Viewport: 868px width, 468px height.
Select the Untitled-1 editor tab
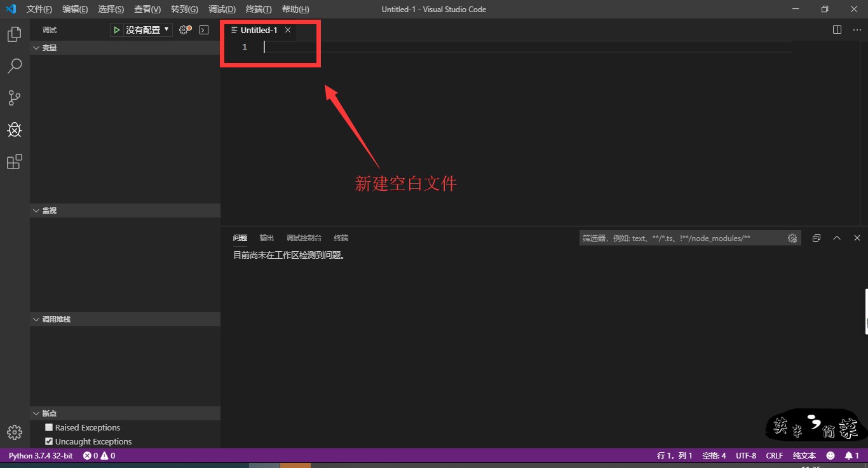[259, 30]
